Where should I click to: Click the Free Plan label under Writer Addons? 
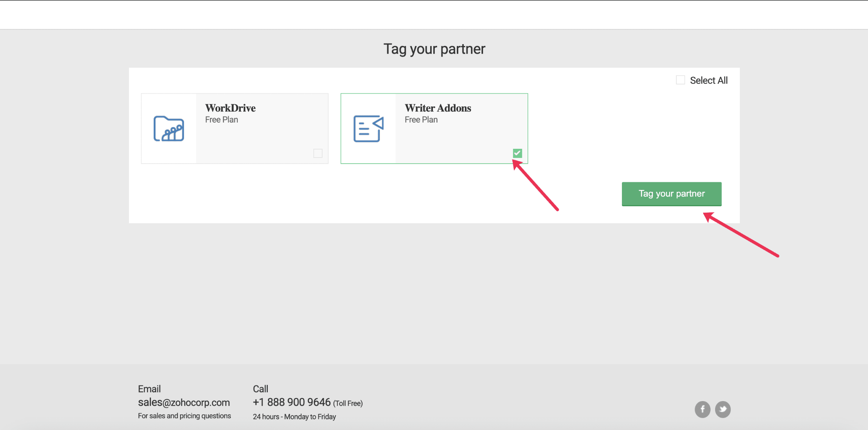pos(421,119)
